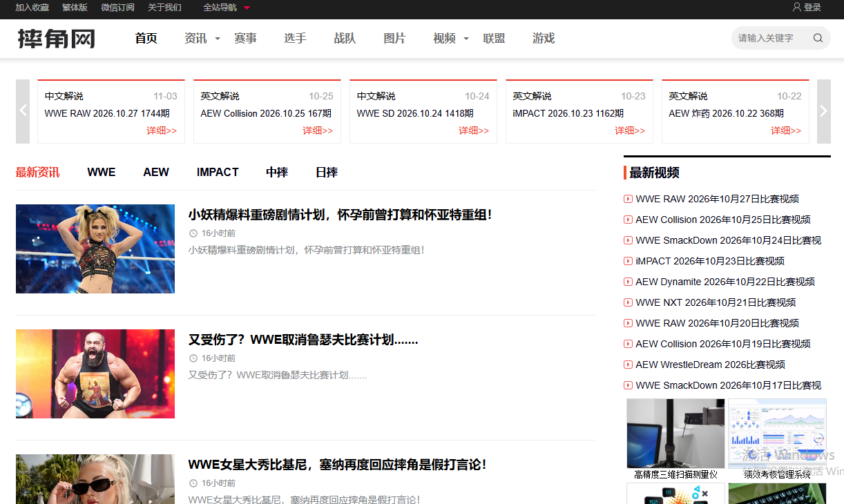The image size is (844, 504).
Task: Click the user login icon
Action: 796,7
